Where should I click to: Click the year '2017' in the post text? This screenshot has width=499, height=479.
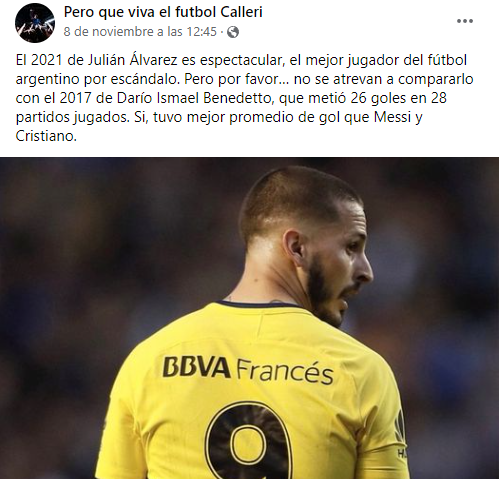(x=75, y=98)
